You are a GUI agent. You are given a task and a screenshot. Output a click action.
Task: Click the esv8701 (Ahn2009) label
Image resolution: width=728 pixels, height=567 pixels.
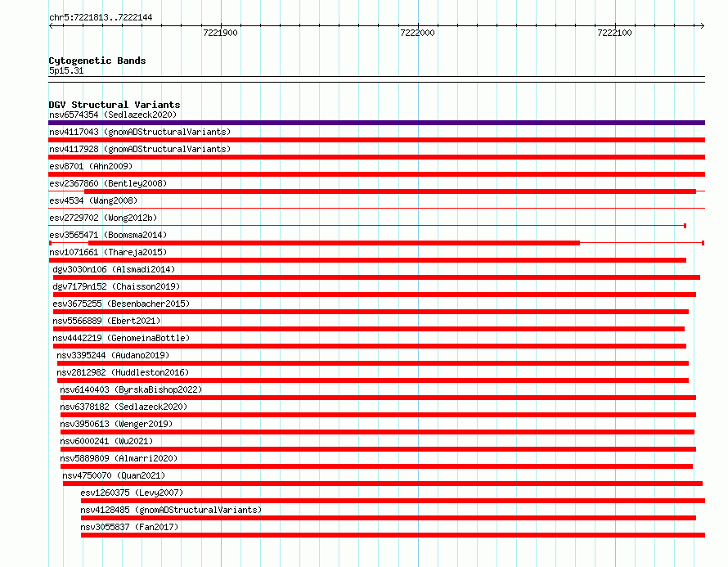click(x=91, y=166)
